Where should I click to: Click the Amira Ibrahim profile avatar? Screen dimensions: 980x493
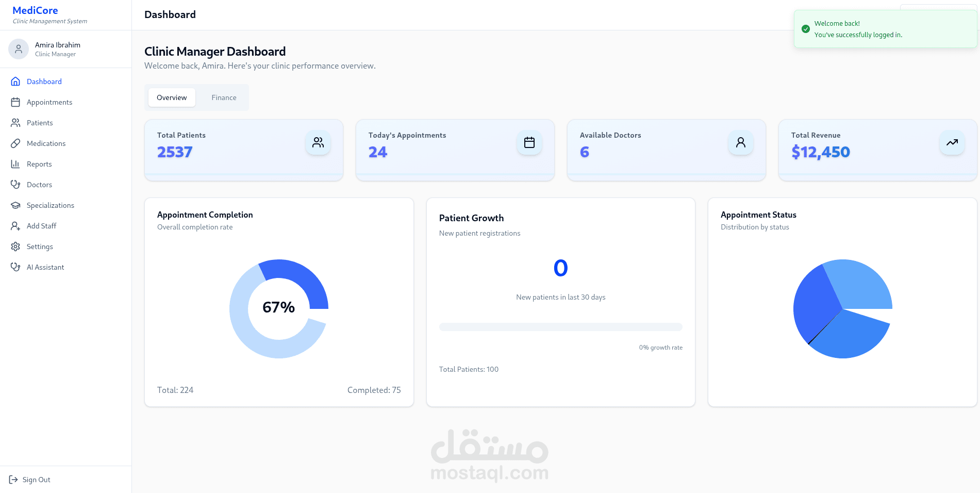click(x=19, y=48)
